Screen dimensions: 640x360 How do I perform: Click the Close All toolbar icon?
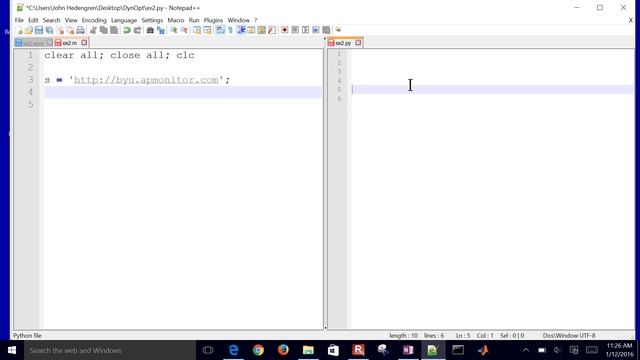coord(70,30)
